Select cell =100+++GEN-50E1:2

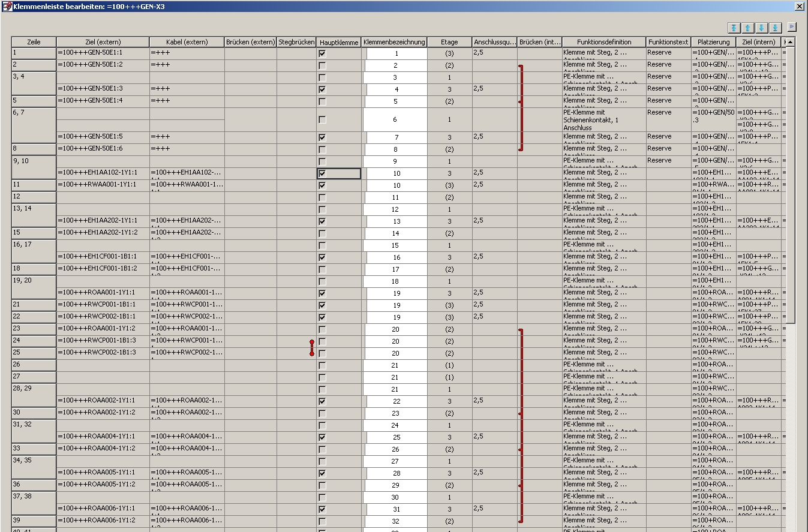(x=103, y=66)
